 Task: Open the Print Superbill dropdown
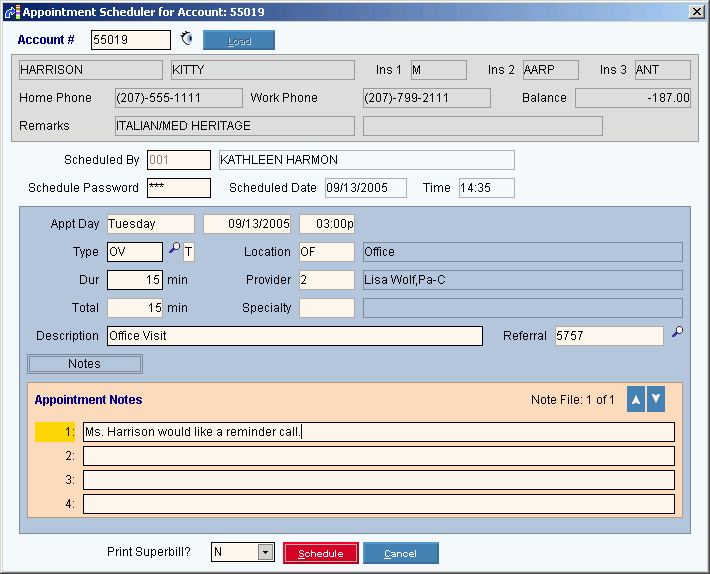(x=265, y=552)
